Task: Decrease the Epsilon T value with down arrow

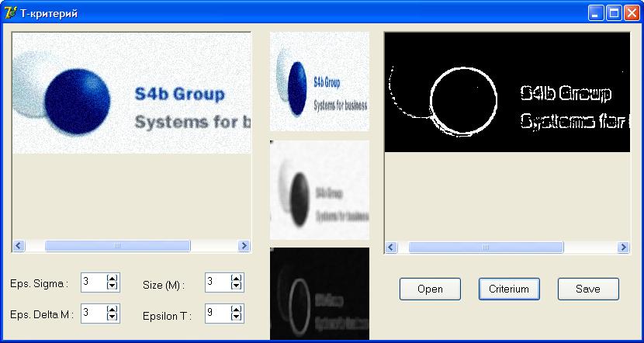Action: pos(236,317)
